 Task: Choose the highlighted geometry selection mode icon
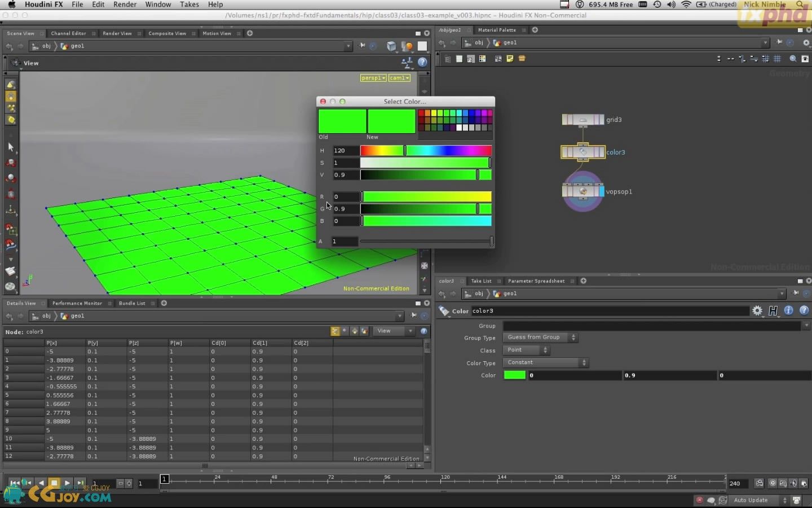click(x=10, y=97)
